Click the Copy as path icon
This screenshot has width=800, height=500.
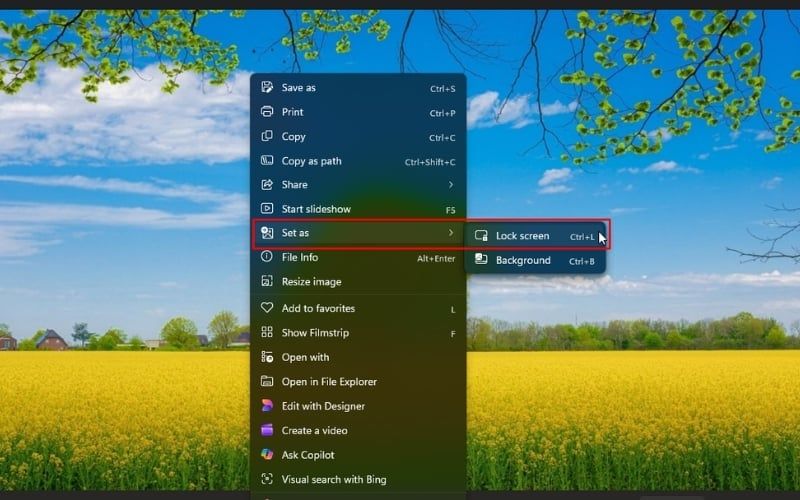[x=267, y=160]
